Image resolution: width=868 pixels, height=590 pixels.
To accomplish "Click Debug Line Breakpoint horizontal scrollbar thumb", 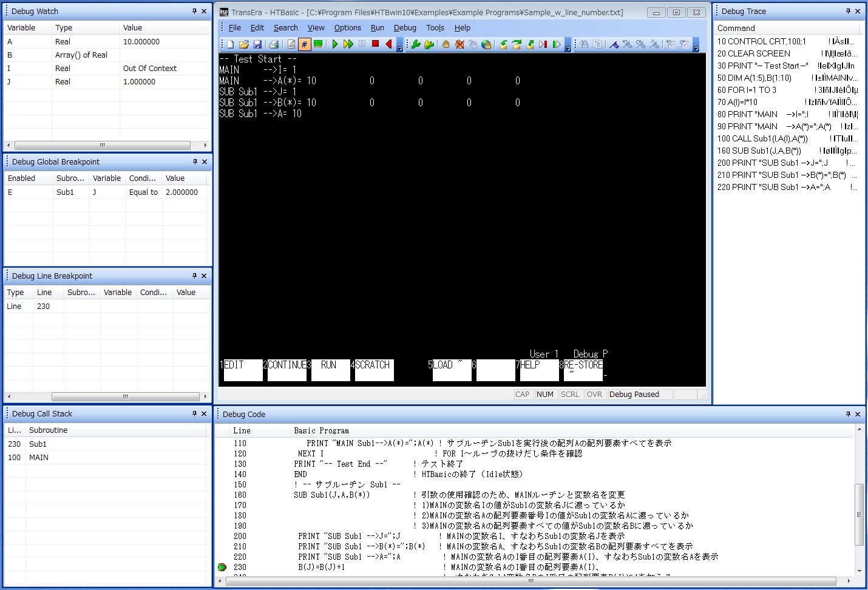I will point(125,397).
